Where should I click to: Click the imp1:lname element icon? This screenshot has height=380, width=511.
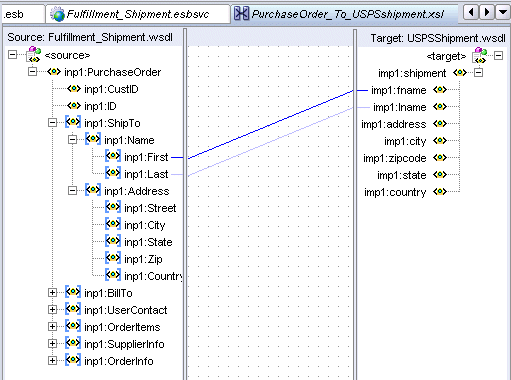[x=440, y=107]
